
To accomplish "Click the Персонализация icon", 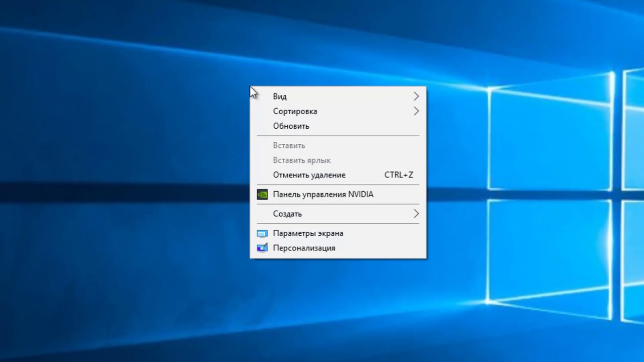I will (x=262, y=248).
